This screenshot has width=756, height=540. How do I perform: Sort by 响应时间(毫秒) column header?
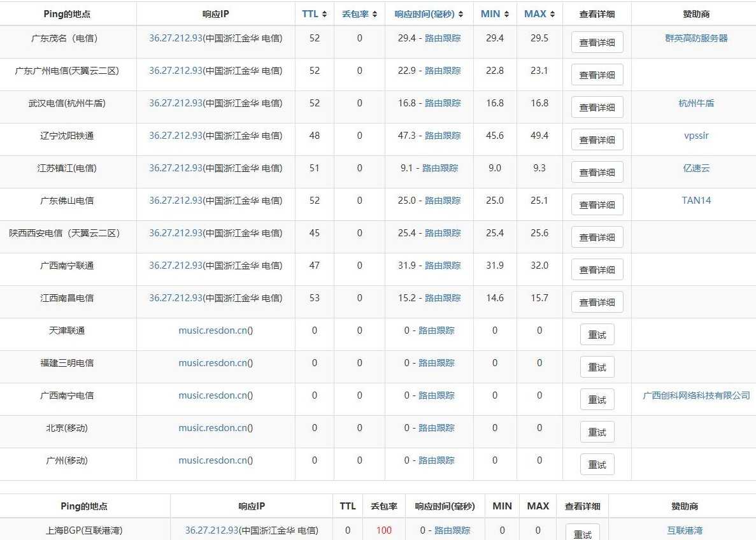429,14
